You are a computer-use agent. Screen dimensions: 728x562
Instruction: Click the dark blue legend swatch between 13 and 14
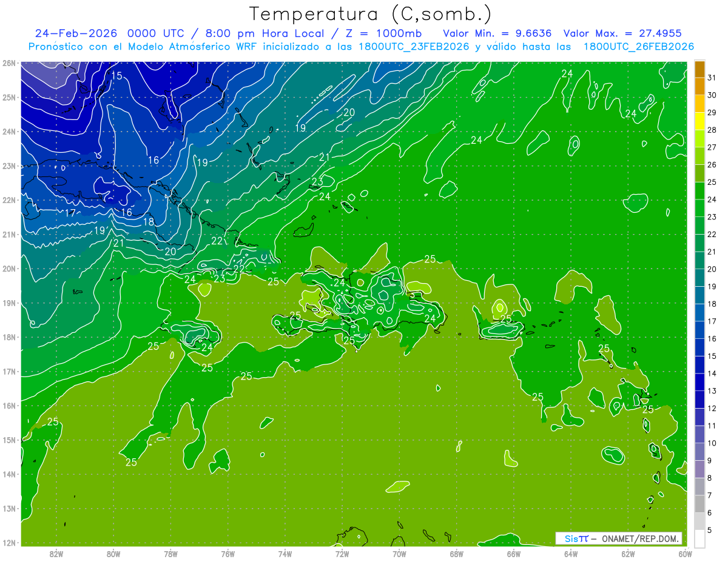click(699, 382)
